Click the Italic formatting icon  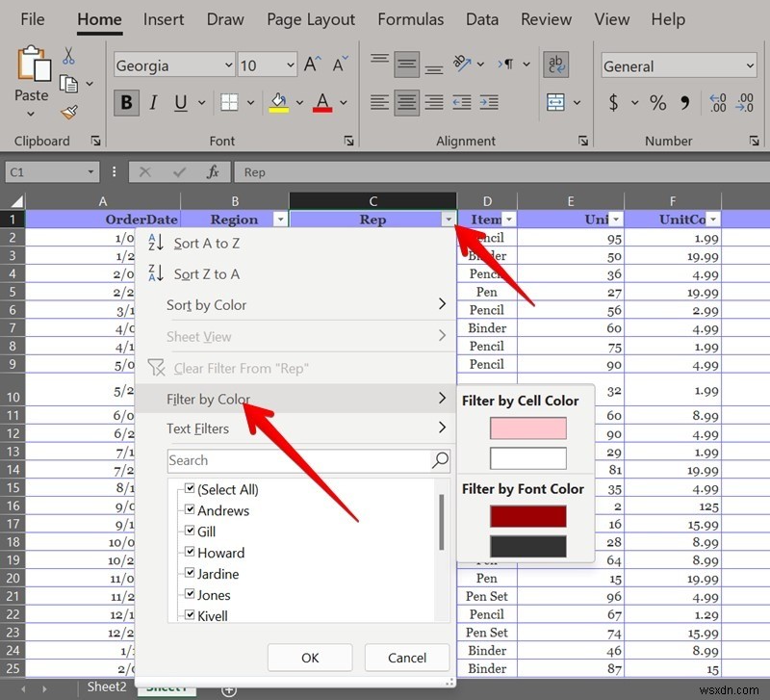(x=153, y=102)
